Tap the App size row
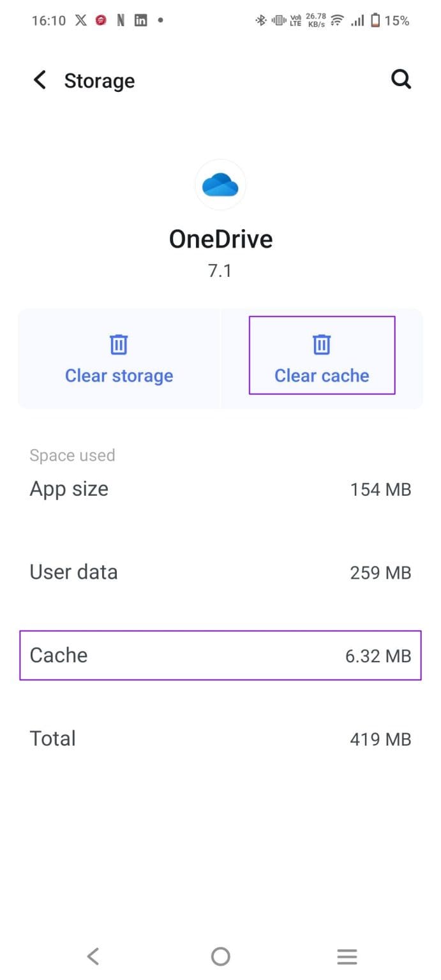 [220, 489]
